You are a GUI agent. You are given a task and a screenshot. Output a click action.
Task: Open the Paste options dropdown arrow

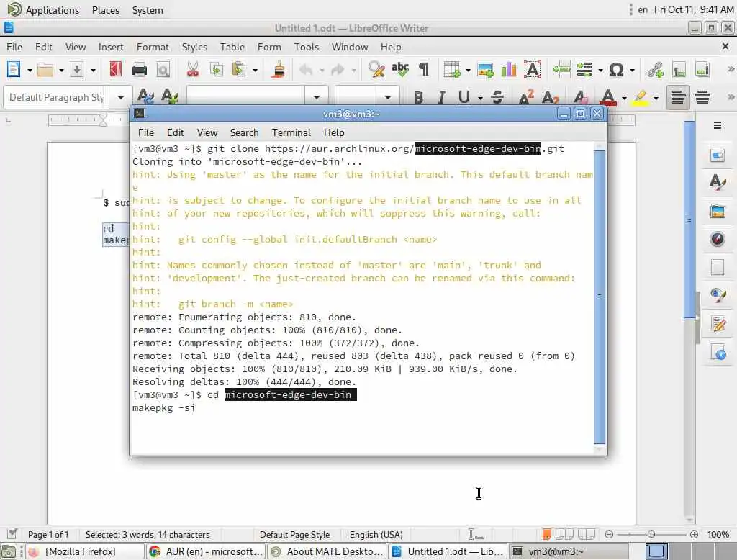tap(255, 70)
